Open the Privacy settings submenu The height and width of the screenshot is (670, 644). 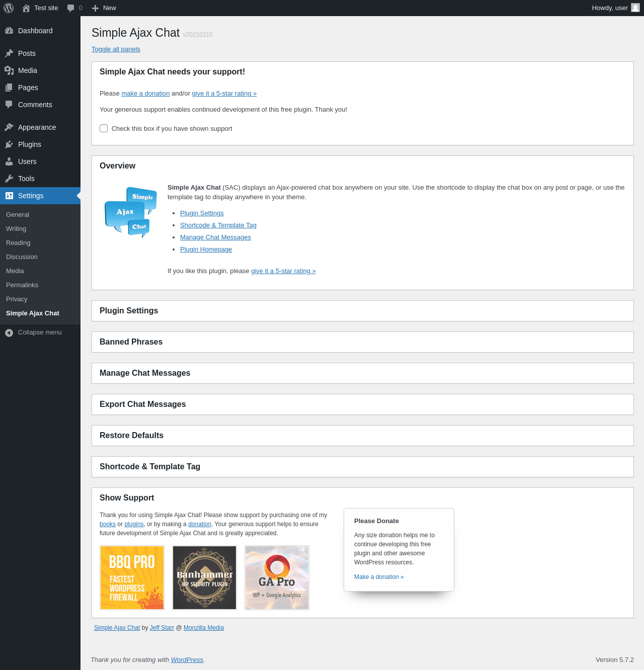pyautogui.click(x=40, y=299)
